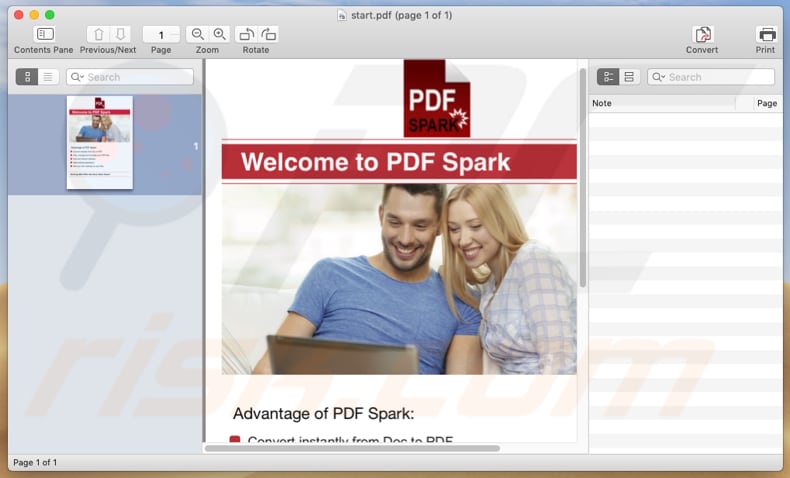Close the window with red button
790x478 pixels.
19,15
